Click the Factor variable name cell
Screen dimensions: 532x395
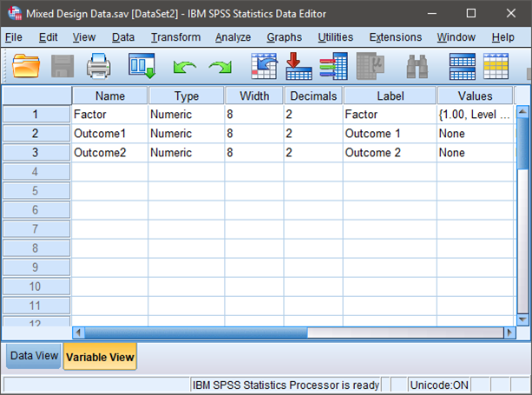click(110, 114)
